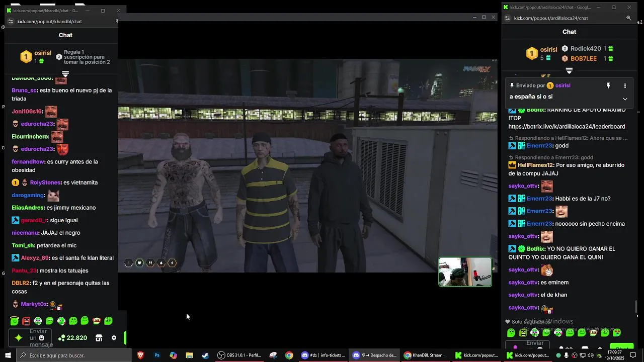Click the system clock 17:09:37
The width and height of the screenshot is (644, 362).
(x=614, y=352)
